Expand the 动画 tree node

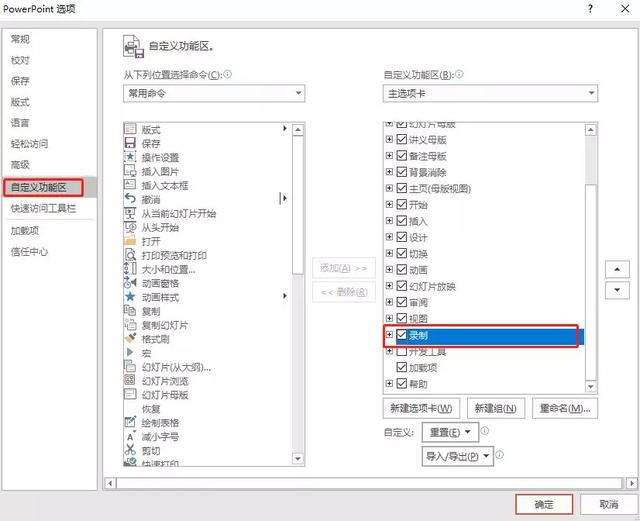click(389, 269)
